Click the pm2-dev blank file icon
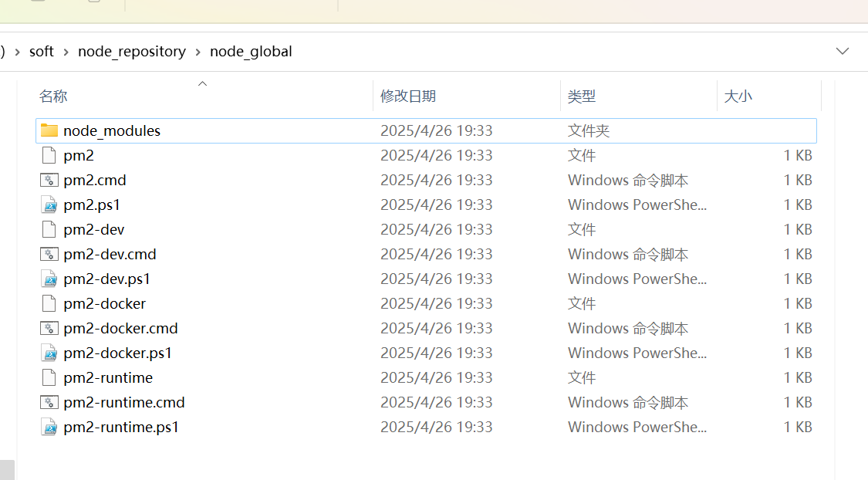 (x=49, y=230)
